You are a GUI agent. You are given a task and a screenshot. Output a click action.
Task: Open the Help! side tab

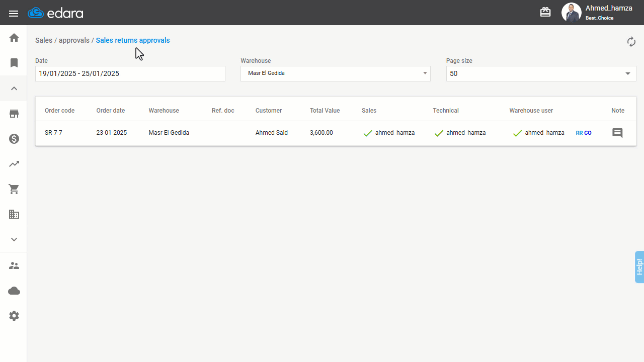639,267
